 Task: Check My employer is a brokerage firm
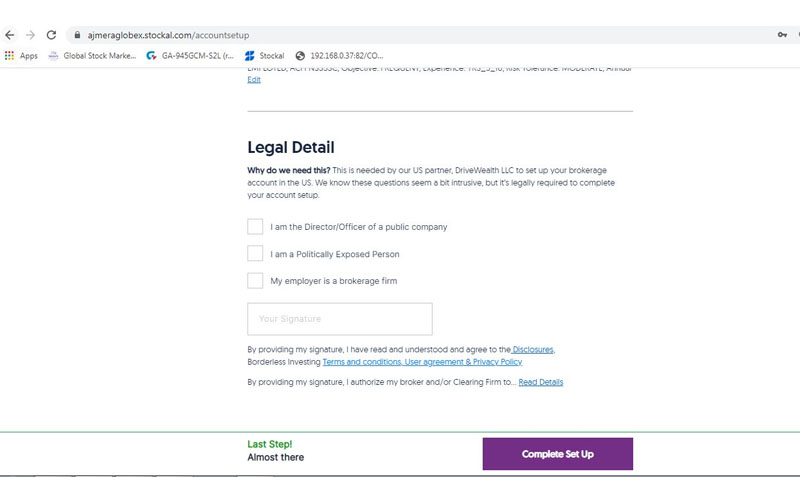coord(255,281)
